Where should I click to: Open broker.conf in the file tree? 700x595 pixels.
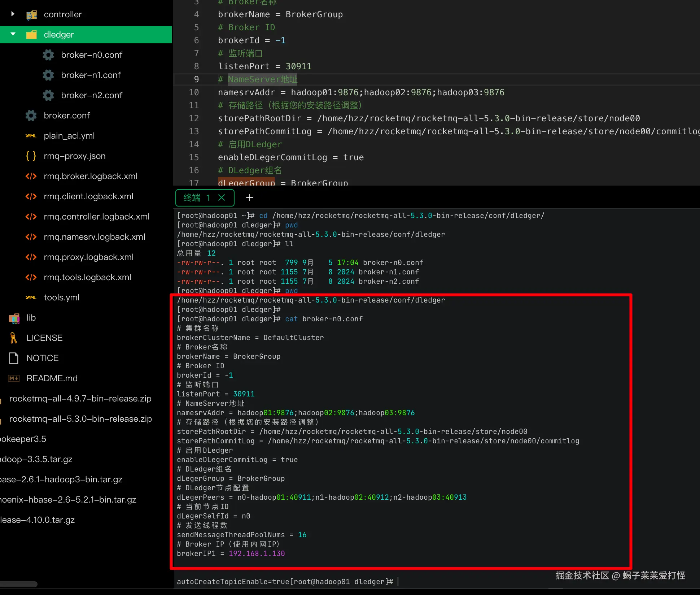click(x=66, y=116)
